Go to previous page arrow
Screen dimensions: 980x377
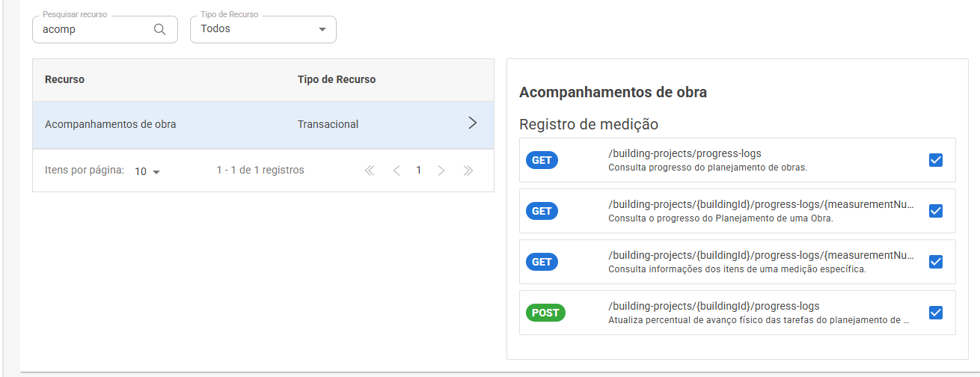click(396, 171)
